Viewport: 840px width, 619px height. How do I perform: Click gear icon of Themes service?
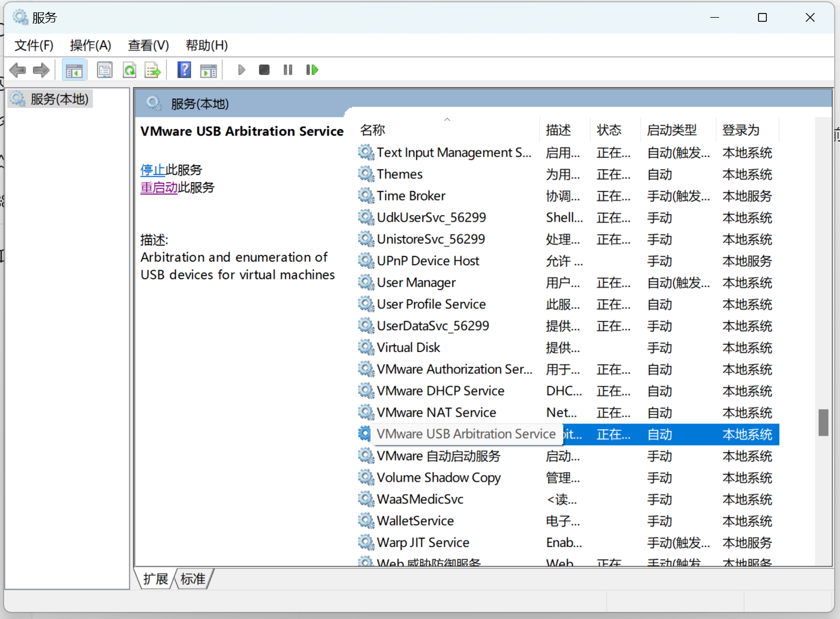tap(366, 174)
